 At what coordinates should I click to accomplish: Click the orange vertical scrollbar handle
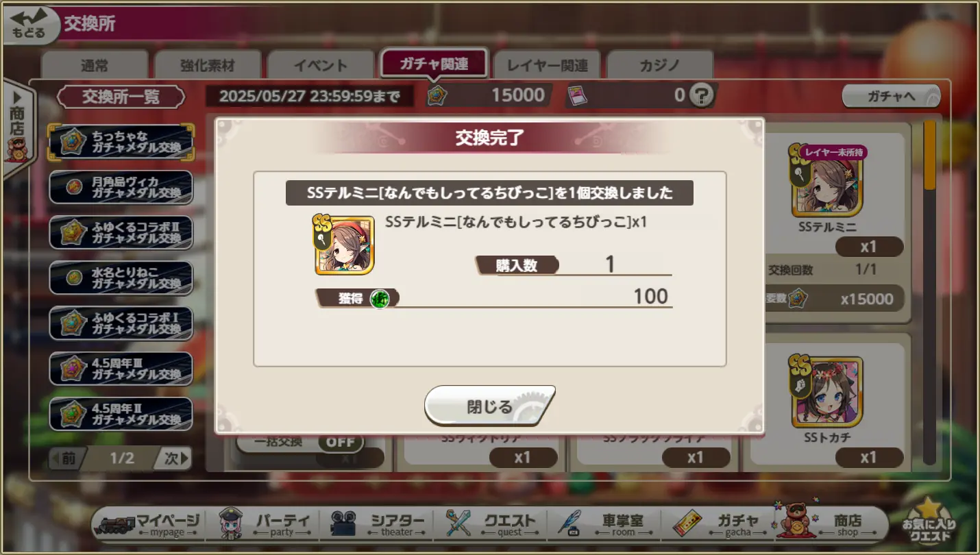pos(929,154)
